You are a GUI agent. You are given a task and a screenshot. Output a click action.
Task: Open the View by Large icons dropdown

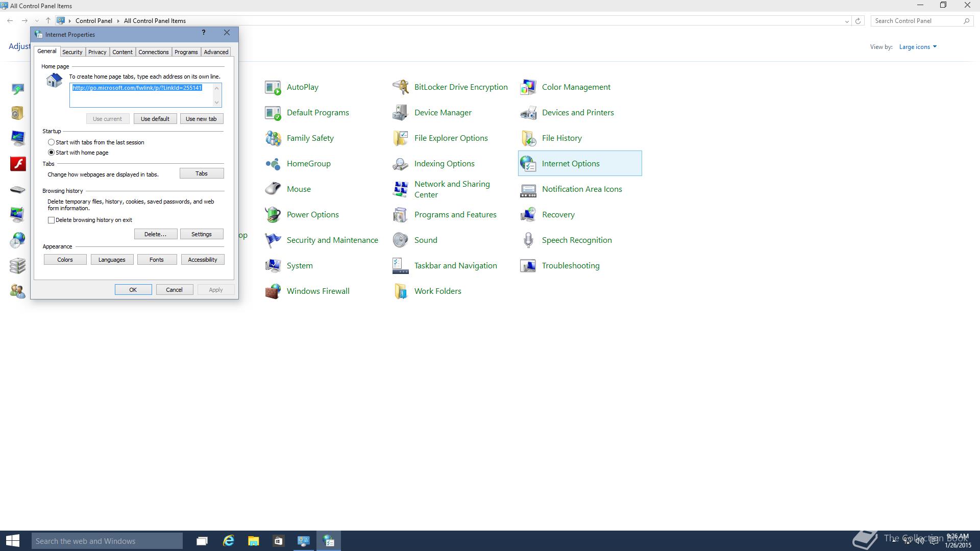pyautogui.click(x=918, y=47)
